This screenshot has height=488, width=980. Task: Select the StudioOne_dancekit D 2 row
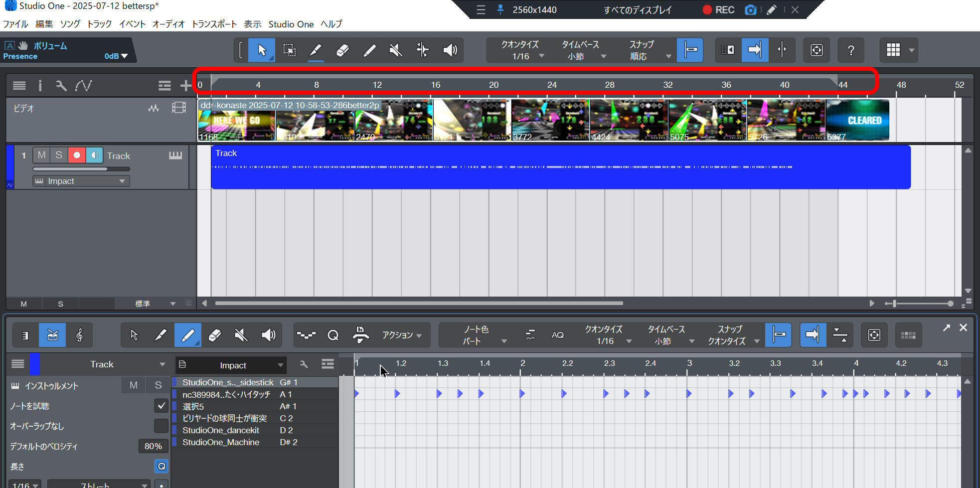255,430
